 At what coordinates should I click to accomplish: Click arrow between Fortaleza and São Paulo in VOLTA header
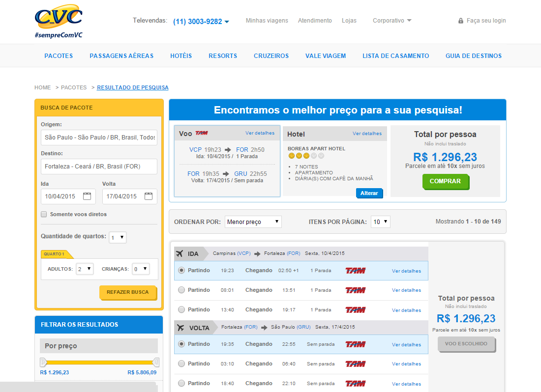(x=264, y=328)
